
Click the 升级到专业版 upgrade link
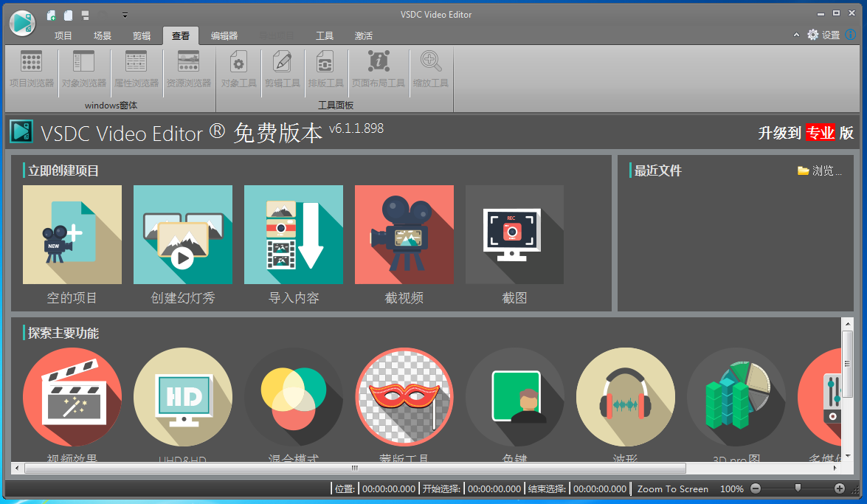click(x=806, y=133)
